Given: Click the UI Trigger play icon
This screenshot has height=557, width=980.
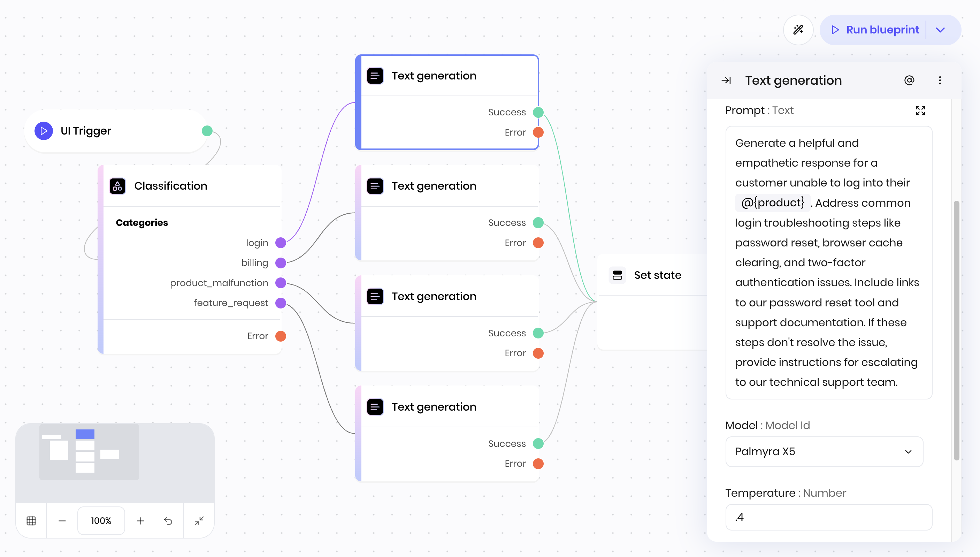Looking at the screenshot, I should point(44,131).
